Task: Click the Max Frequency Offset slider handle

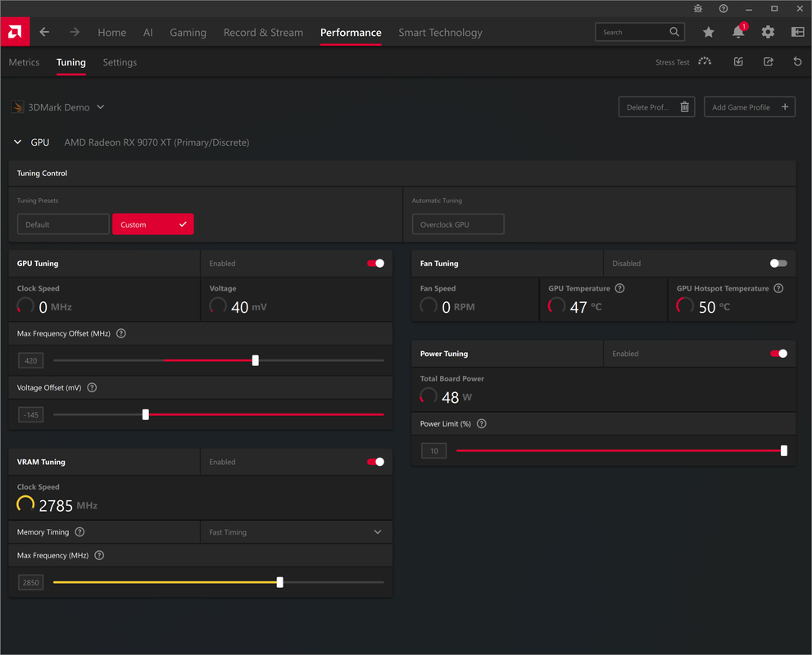Action: coord(256,360)
